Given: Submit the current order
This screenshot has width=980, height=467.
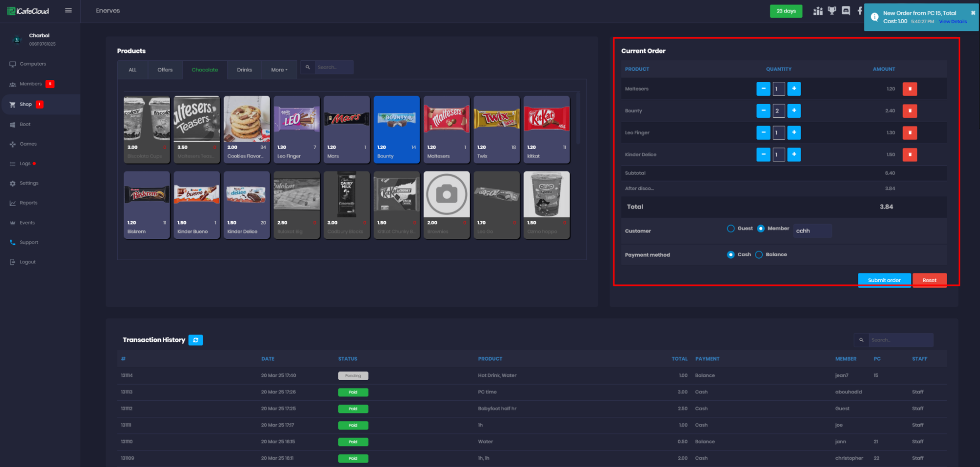Looking at the screenshot, I should [x=884, y=280].
